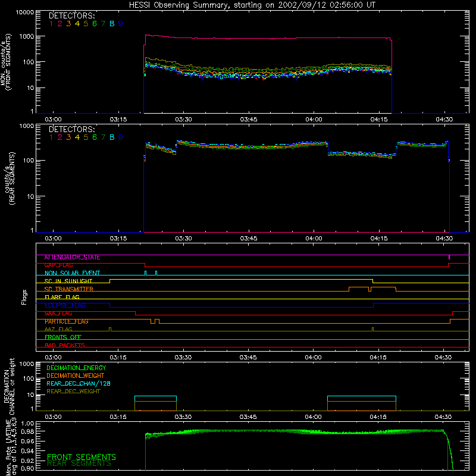Click the DECIMATION_WEIGHT legend entry
Screen dimensions: 476x476
[76, 375]
